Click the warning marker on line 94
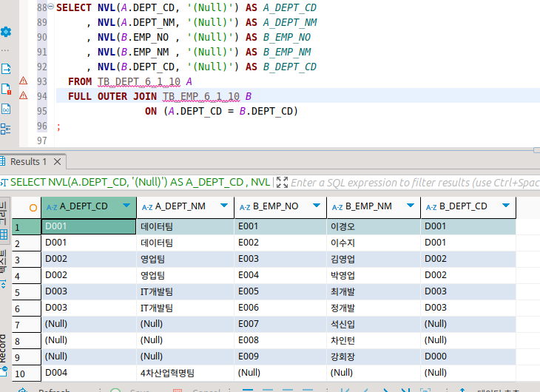This screenshot has width=540, height=392. [23, 96]
